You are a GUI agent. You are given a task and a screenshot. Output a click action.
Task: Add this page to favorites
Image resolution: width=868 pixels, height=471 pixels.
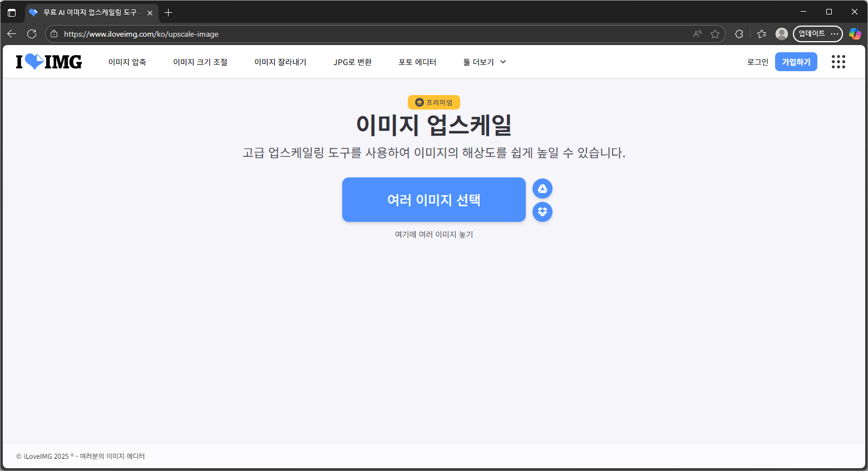coord(715,34)
